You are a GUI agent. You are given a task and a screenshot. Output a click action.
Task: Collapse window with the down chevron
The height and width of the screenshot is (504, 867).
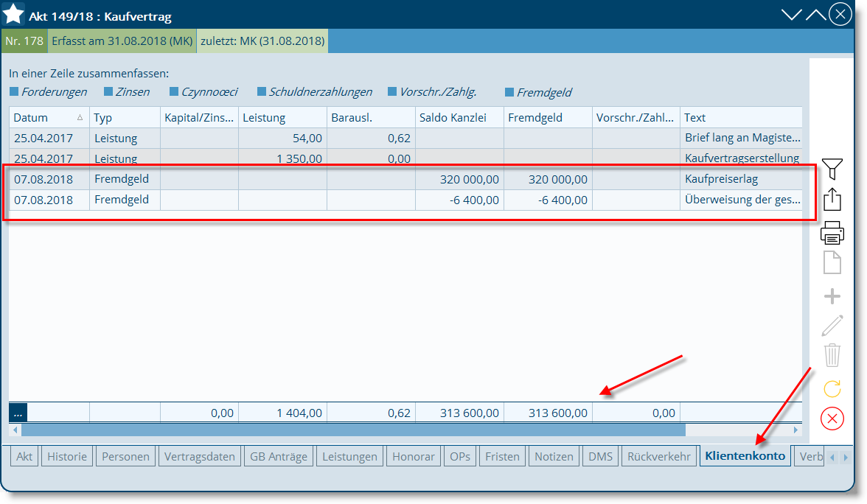791,15
